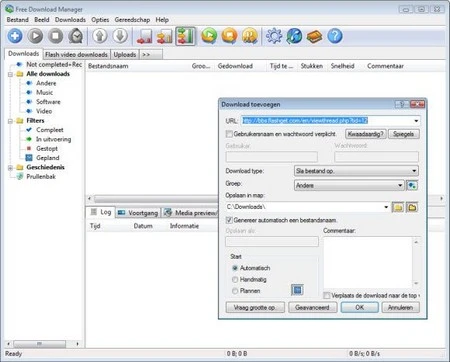Collapse the Alle downloads tree node
This screenshot has width=450, height=362.
[10, 74]
